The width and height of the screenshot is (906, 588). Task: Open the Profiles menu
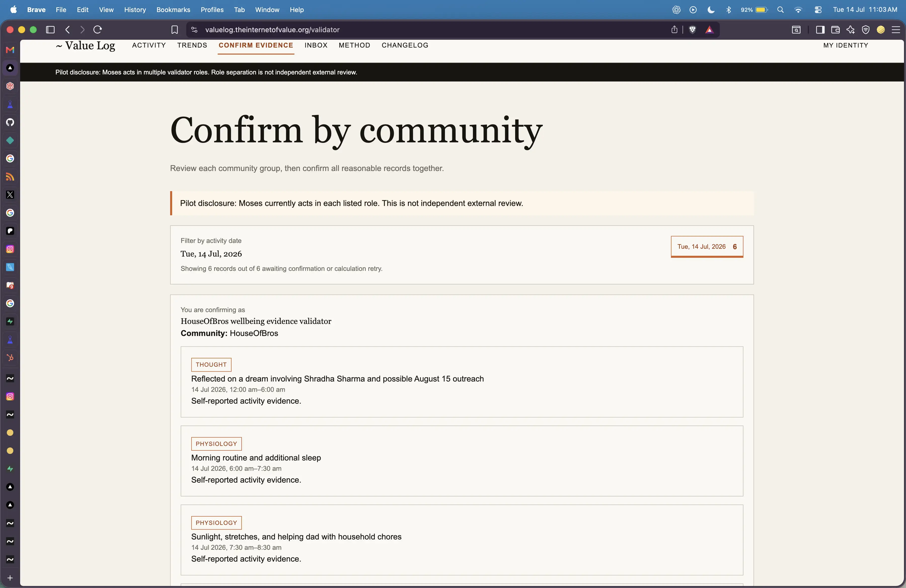click(212, 10)
